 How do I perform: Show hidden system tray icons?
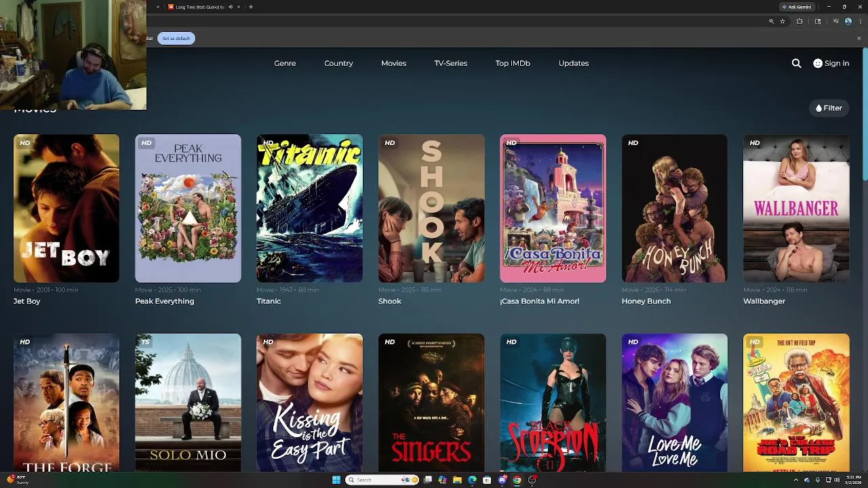tap(796, 480)
